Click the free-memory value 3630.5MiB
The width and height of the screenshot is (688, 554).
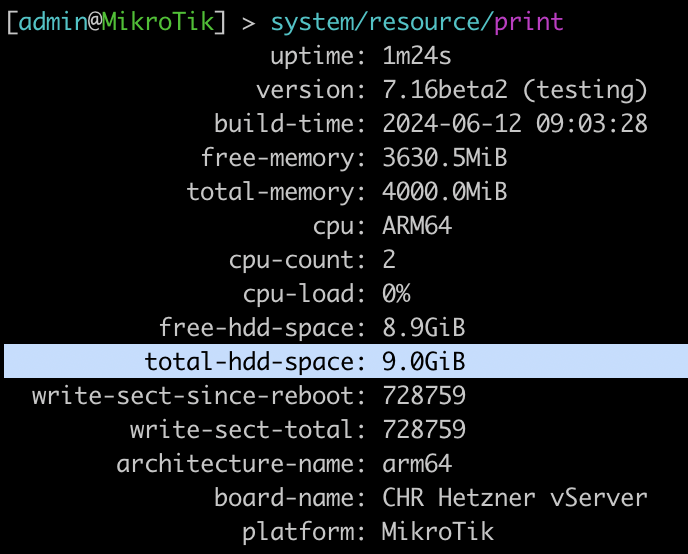pyautogui.click(x=444, y=157)
